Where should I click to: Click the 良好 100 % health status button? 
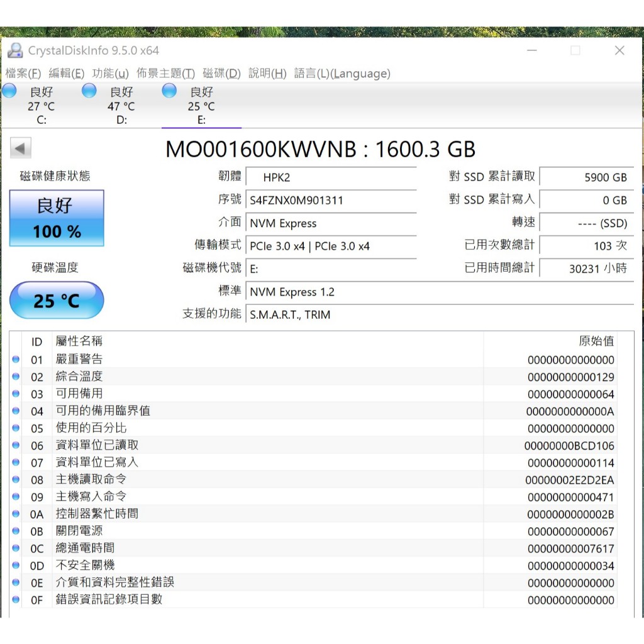[57, 218]
